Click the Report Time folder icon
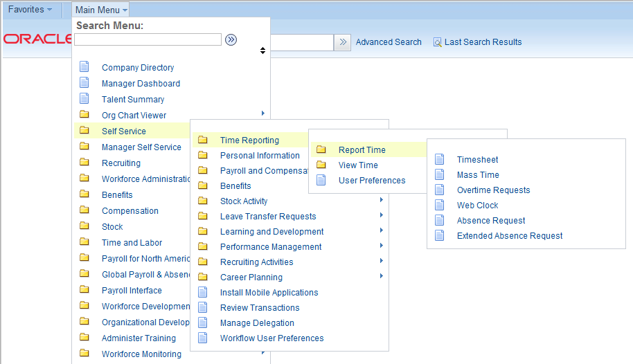 pos(321,149)
